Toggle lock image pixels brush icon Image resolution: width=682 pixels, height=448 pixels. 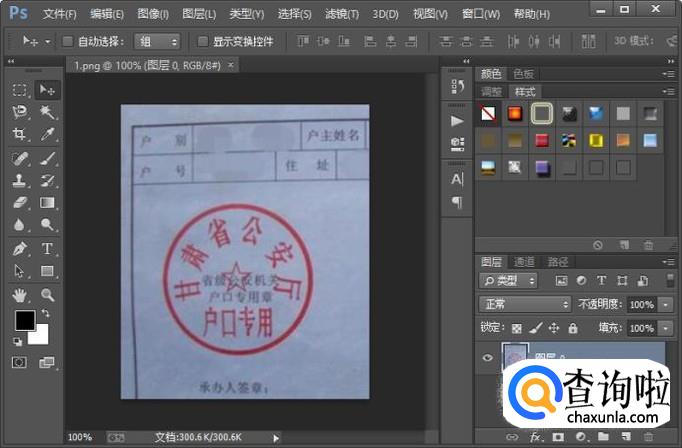point(535,328)
